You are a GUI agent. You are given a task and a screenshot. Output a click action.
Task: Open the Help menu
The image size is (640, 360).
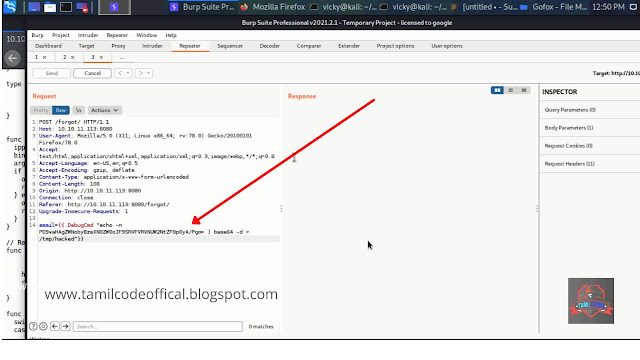(171, 35)
